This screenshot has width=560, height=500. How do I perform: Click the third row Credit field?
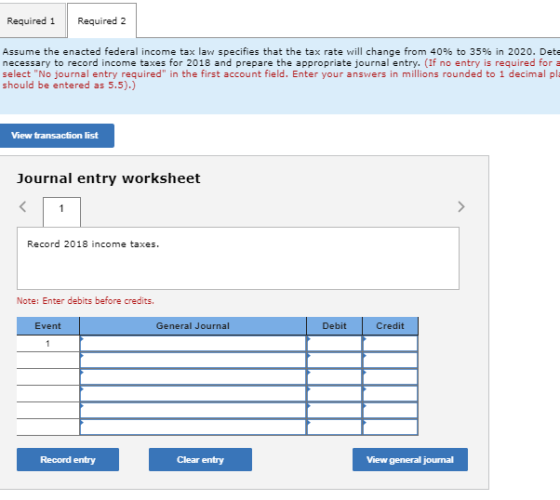390,377
